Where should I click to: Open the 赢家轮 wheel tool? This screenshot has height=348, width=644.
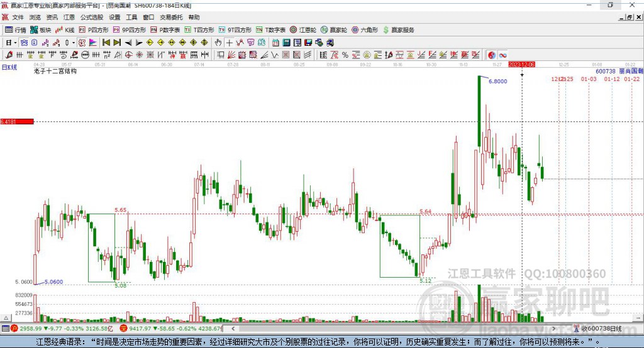(334, 30)
